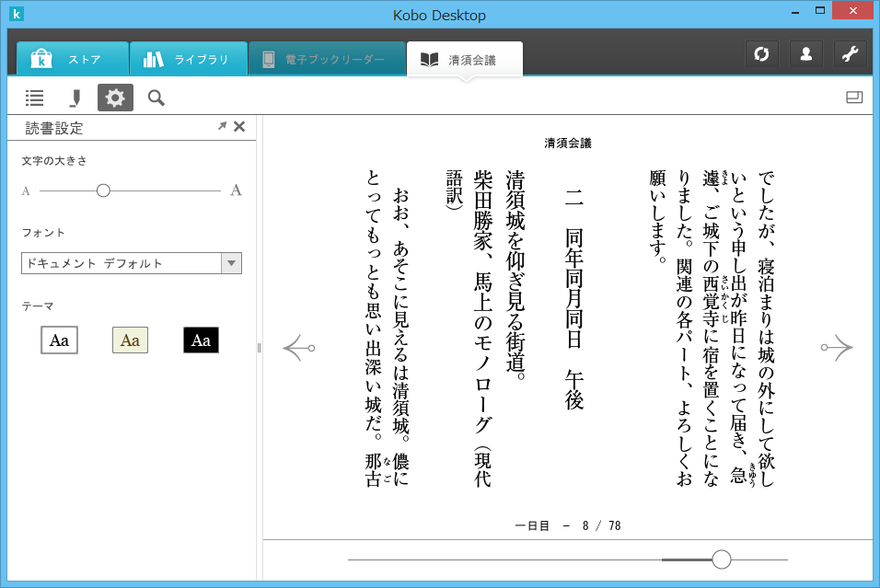
Task: Go to the next page with the right arrow
Action: point(839,347)
